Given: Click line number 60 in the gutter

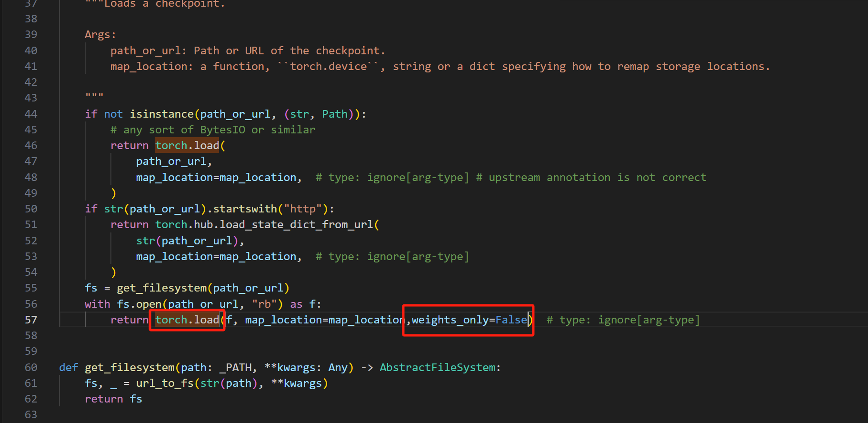Looking at the screenshot, I should click(x=31, y=367).
